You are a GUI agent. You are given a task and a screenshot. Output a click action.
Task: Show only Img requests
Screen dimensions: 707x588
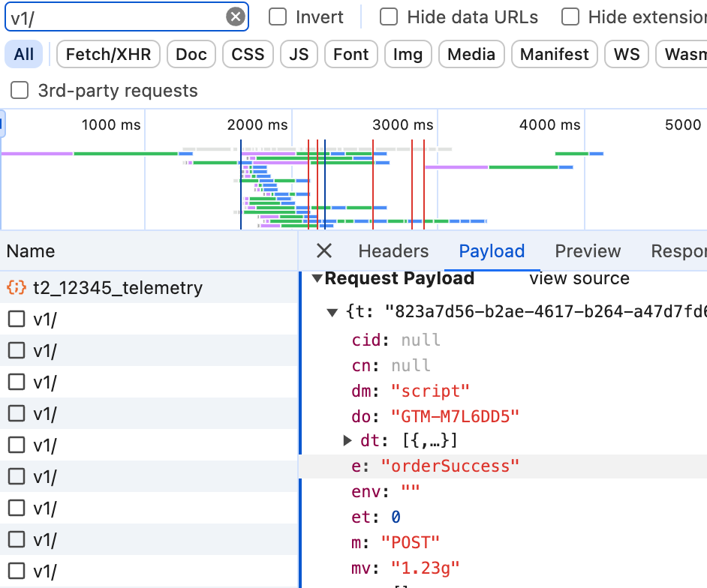(408, 54)
